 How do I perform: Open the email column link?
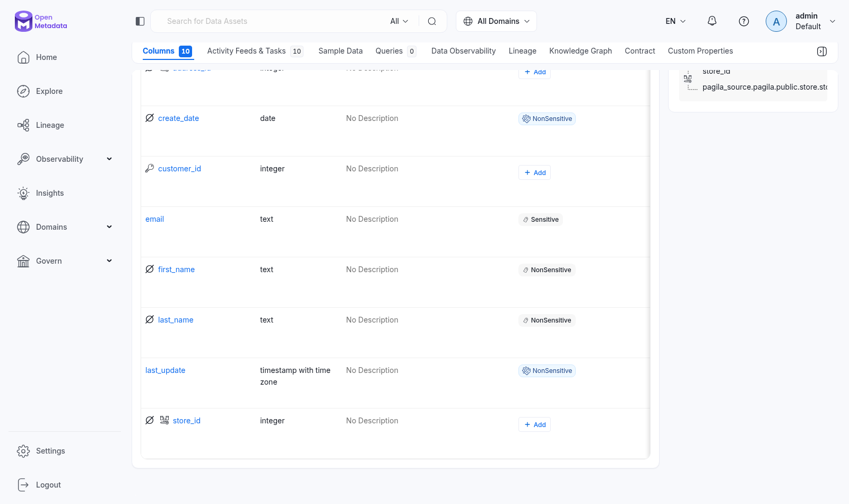pyautogui.click(x=154, y=219)
